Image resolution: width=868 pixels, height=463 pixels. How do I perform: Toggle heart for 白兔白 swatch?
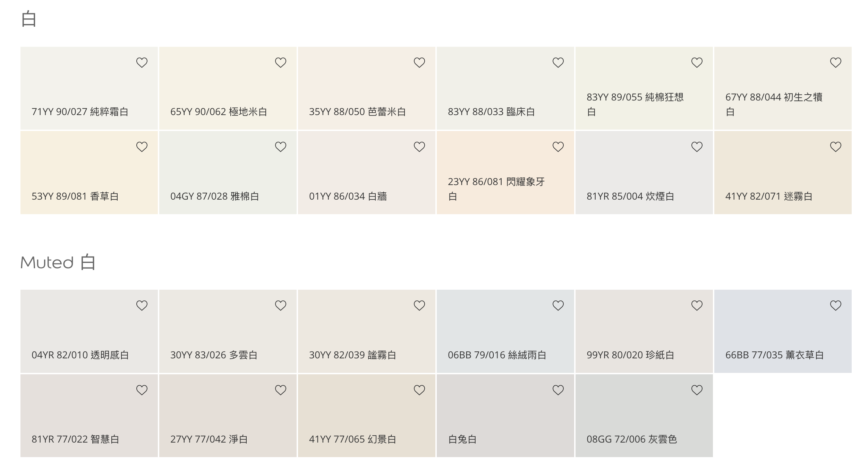coord(558,390)
